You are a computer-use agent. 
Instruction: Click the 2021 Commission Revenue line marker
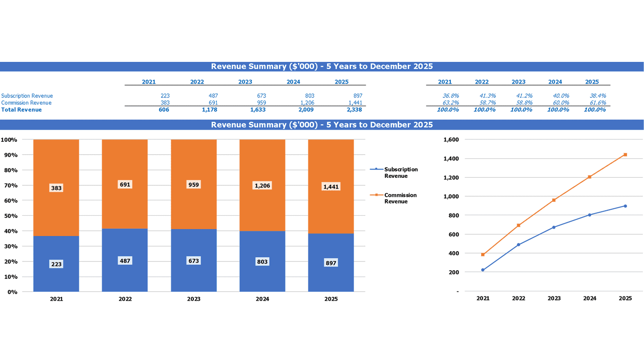[x=483, y=254]
